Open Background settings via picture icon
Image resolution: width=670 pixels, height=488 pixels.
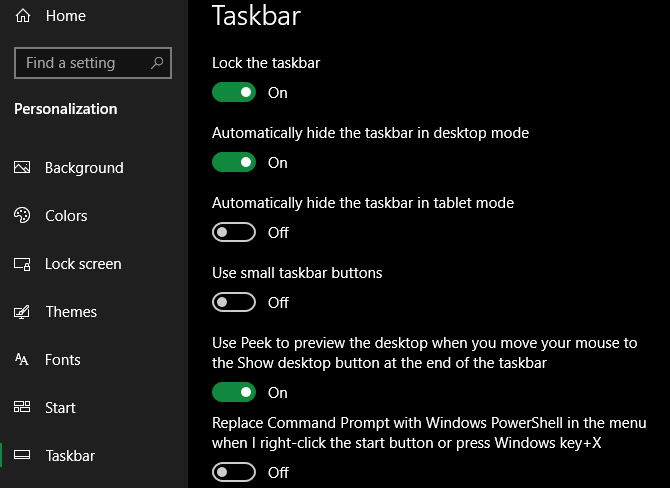(x=23, y=168)
